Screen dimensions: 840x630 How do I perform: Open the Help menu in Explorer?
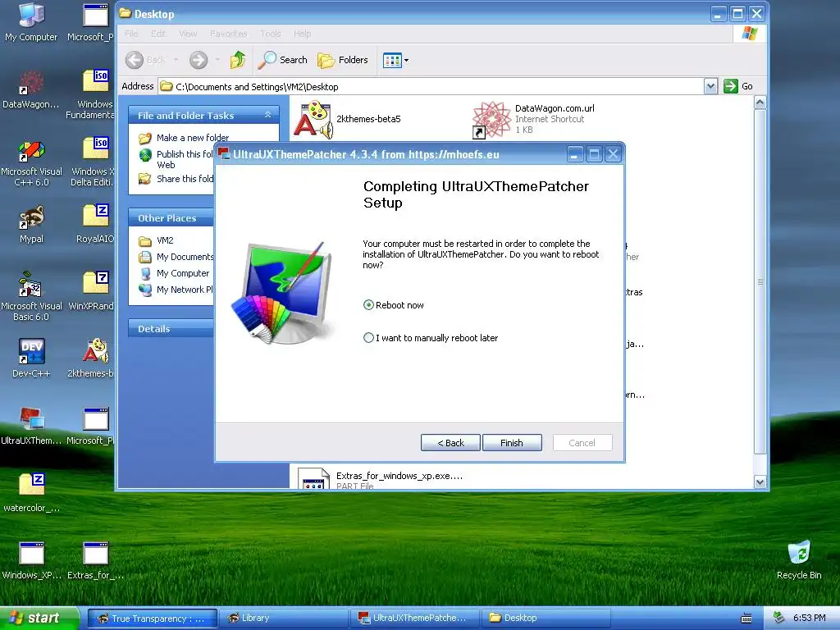(302, 34)
